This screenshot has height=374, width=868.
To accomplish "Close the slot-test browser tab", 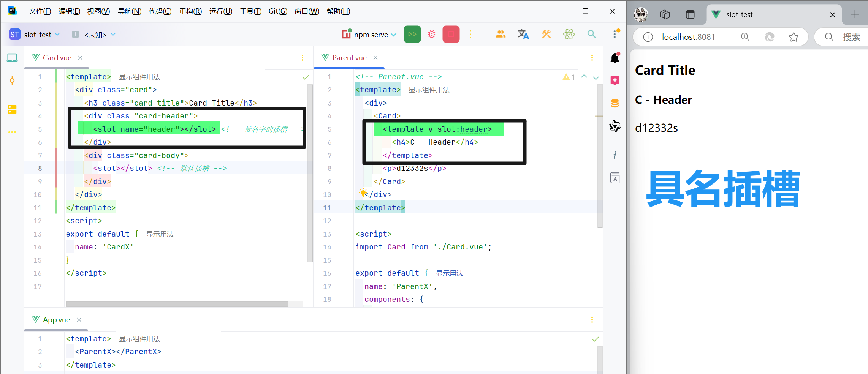I will coord(833,15).
